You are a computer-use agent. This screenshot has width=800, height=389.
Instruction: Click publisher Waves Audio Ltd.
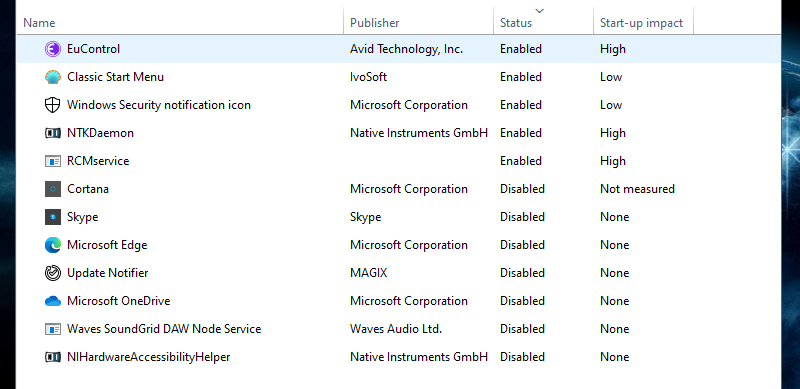pos(396,329)
